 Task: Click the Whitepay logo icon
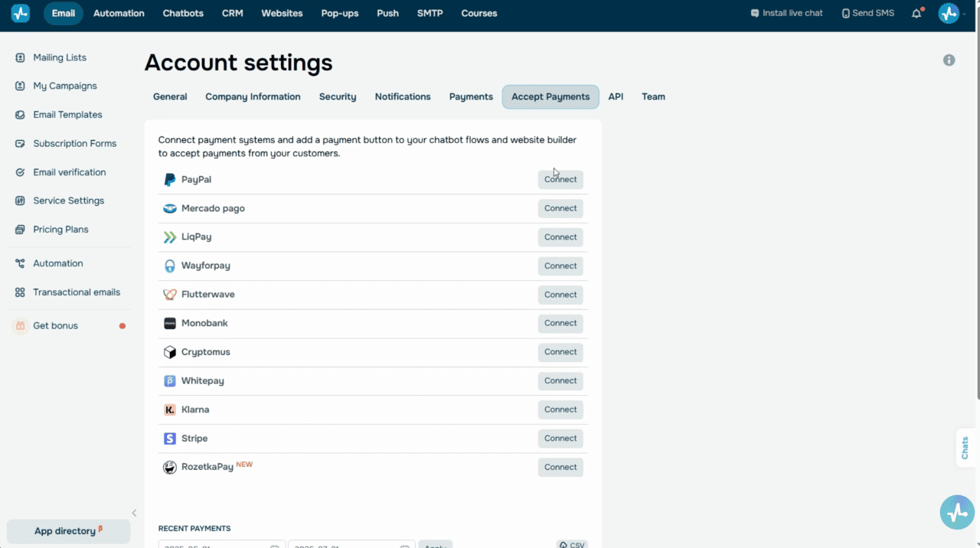[170, 381]
